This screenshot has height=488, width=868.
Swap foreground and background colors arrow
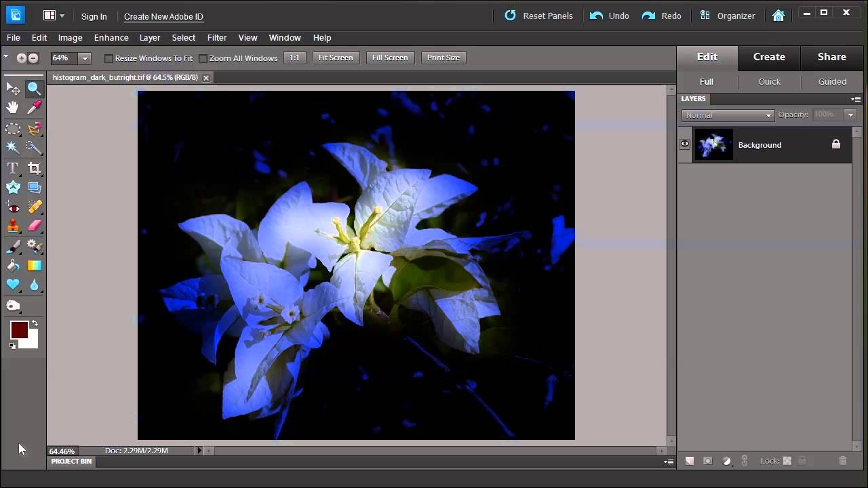pos(35,323)
